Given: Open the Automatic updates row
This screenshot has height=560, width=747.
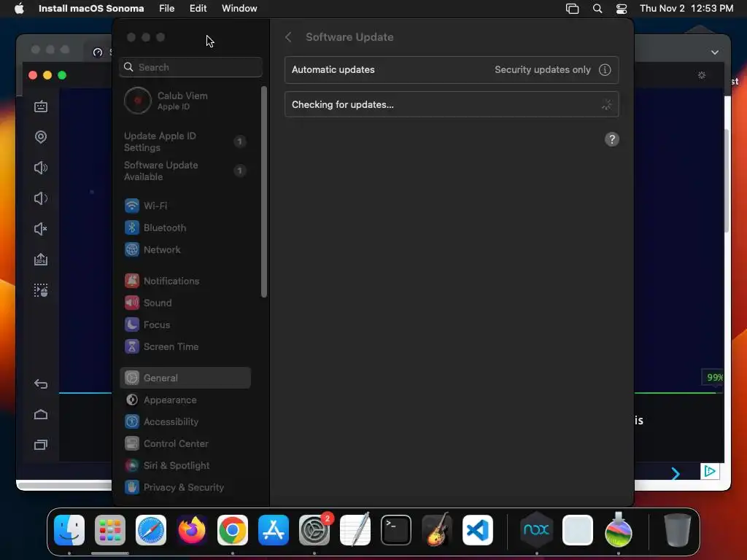Looking at the screenshot, I should 451,70.
